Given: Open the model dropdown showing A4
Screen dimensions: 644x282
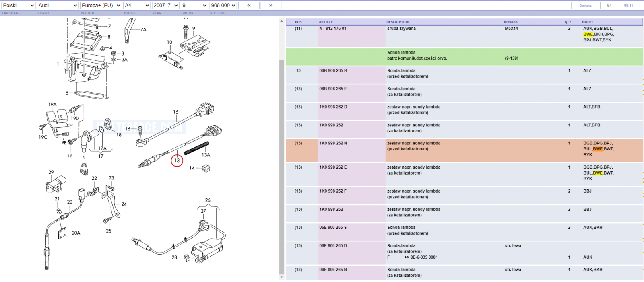Looking at the screenshot, I should (136, 5).
